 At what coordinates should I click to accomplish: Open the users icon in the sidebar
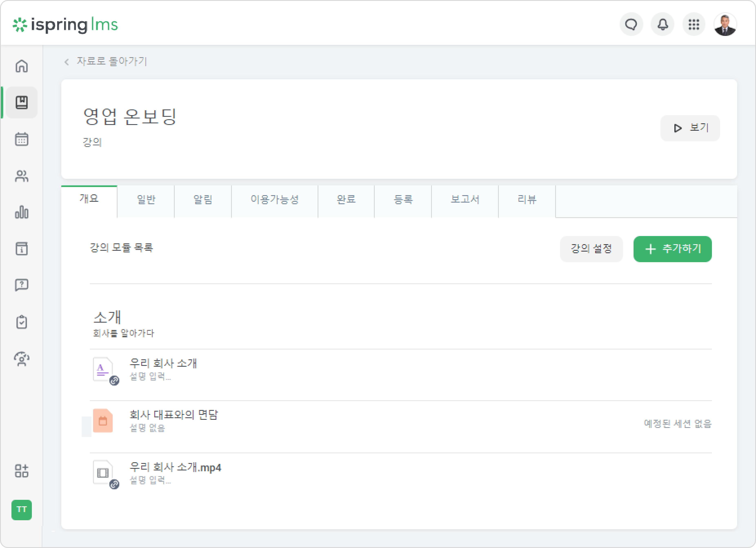pos(22,176)
